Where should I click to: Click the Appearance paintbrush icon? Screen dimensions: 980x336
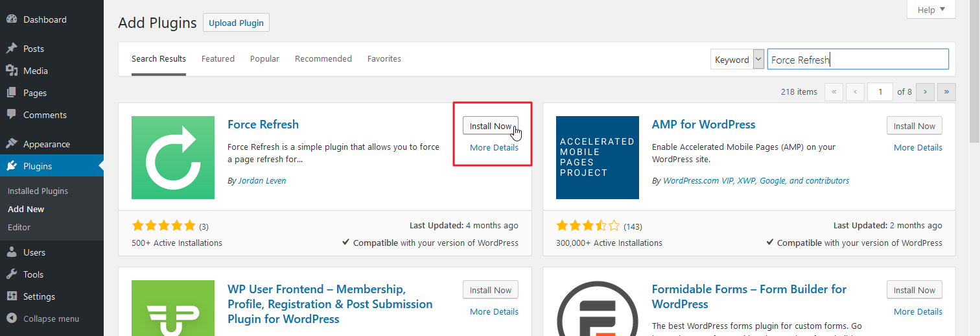point(12,144)
